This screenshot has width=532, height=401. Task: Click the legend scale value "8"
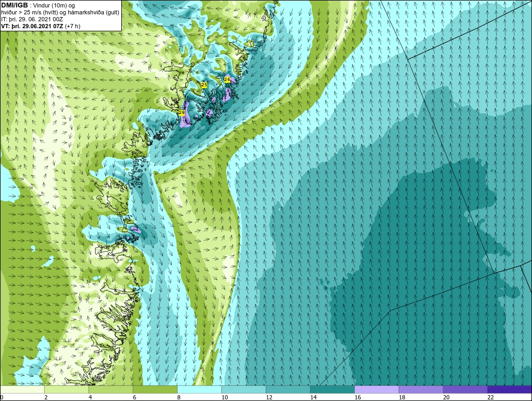click(179, 397)
